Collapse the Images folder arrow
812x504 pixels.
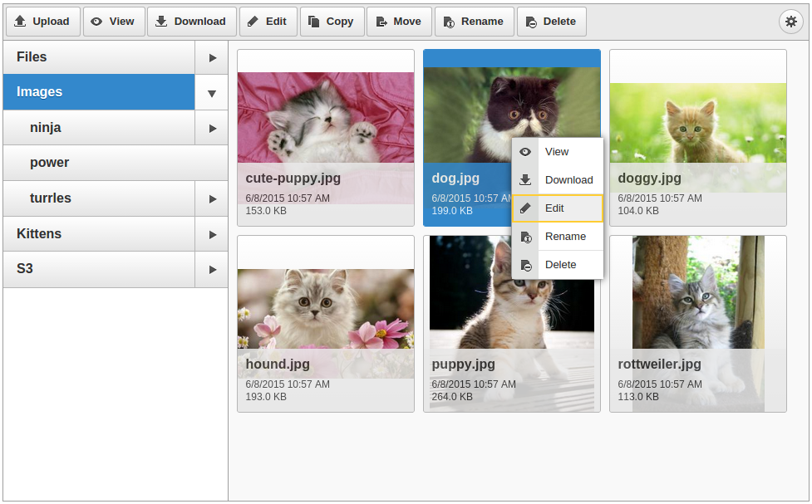tap(211, 93)
